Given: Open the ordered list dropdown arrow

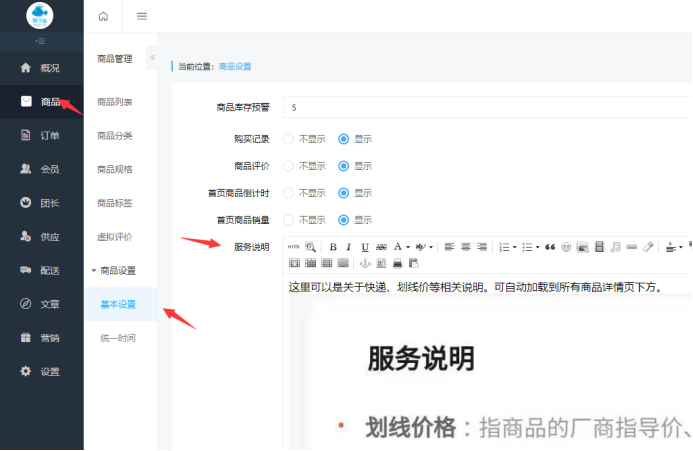Looking at the screenshot, I should point(513,247).
